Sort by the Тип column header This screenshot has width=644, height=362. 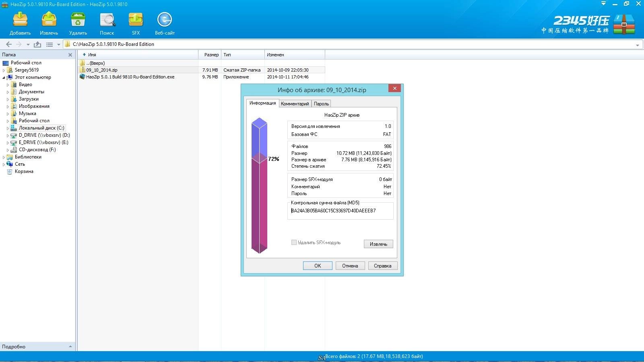[x=243, y=55]
